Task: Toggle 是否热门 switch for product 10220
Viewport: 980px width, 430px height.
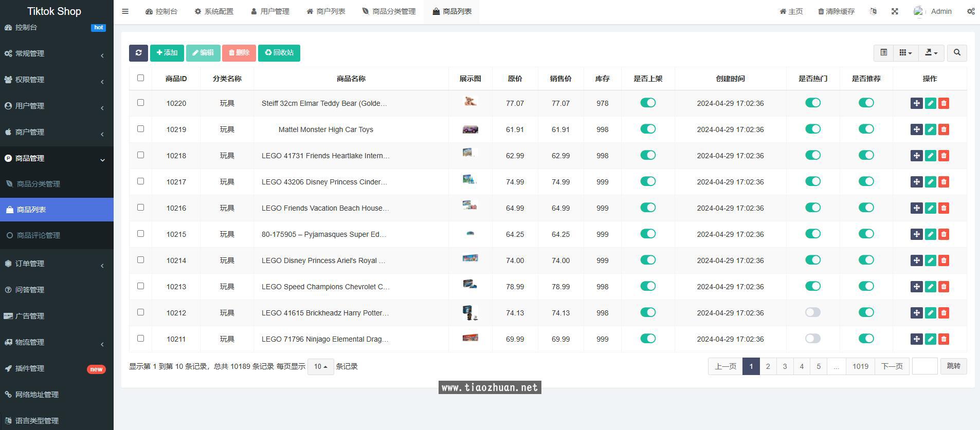Action: point(813,103)
